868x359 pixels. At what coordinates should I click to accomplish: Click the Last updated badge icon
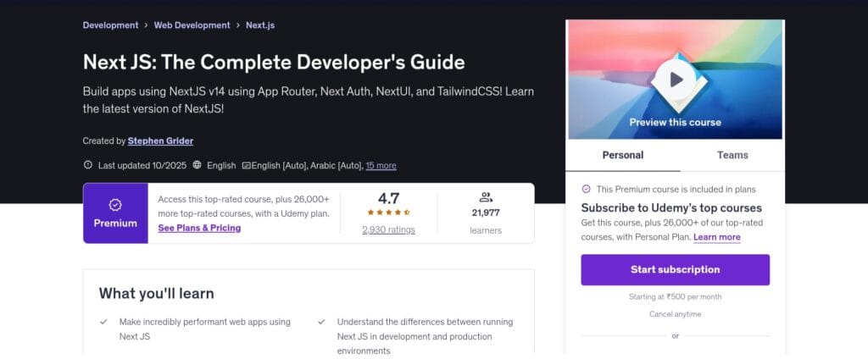(x=88, y=165)
